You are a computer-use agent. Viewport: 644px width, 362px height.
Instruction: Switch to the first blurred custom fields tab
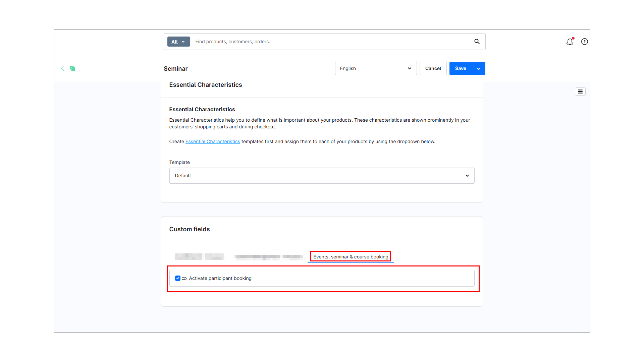coord(199,257)
